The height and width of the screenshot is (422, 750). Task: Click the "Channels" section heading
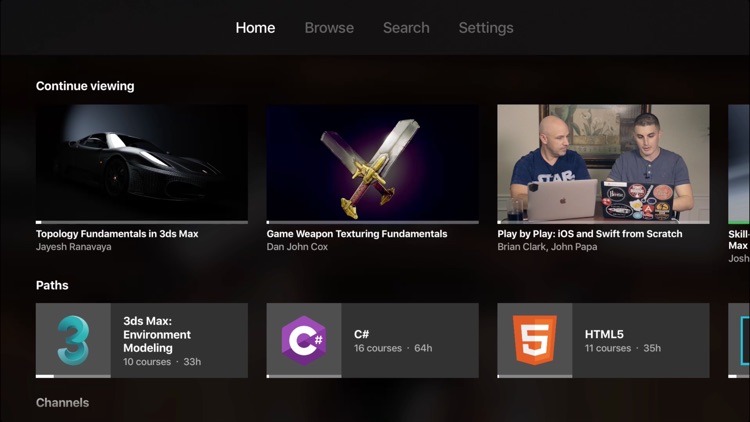pyautogui.click(x=62, y=402)
